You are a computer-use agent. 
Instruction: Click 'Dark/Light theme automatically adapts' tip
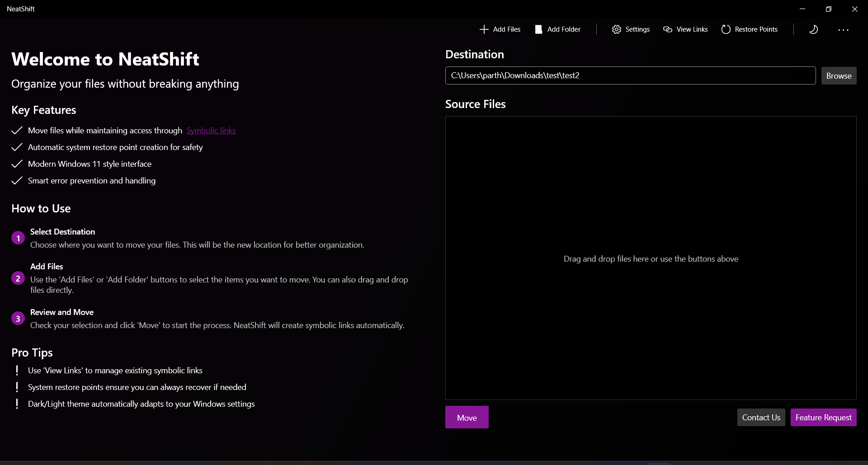[x=141, y=404]
